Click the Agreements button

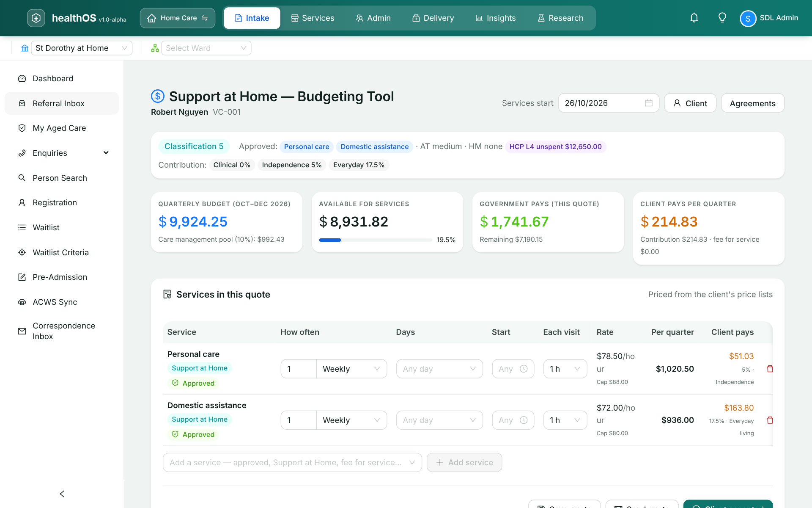coord(753,103)
